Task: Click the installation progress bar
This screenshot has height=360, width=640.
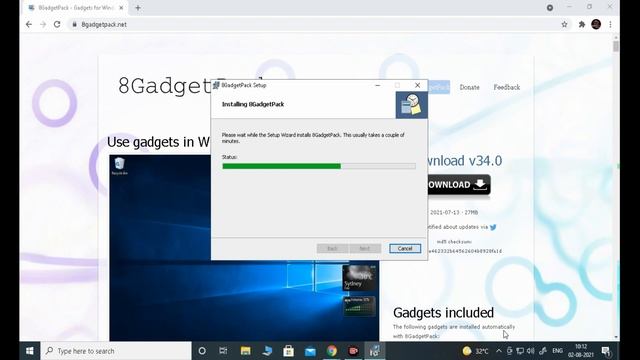Action: (319, 166)
